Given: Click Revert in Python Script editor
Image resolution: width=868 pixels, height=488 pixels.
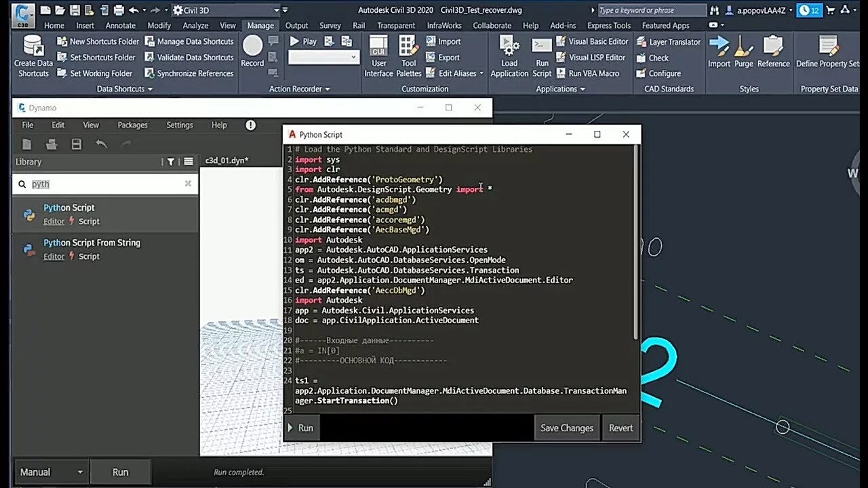Looking at the screenshot, I should [x=620, y=428].
